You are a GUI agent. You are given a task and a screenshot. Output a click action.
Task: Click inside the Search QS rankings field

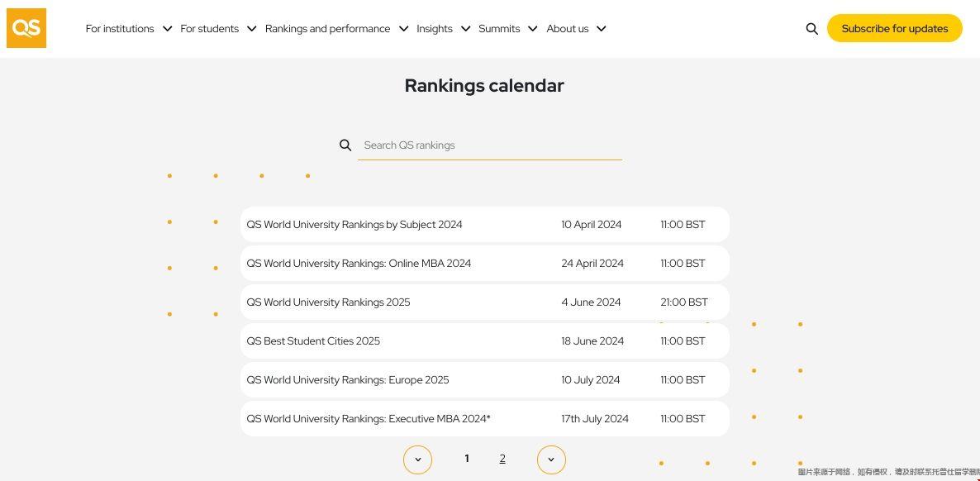point(489,145)
